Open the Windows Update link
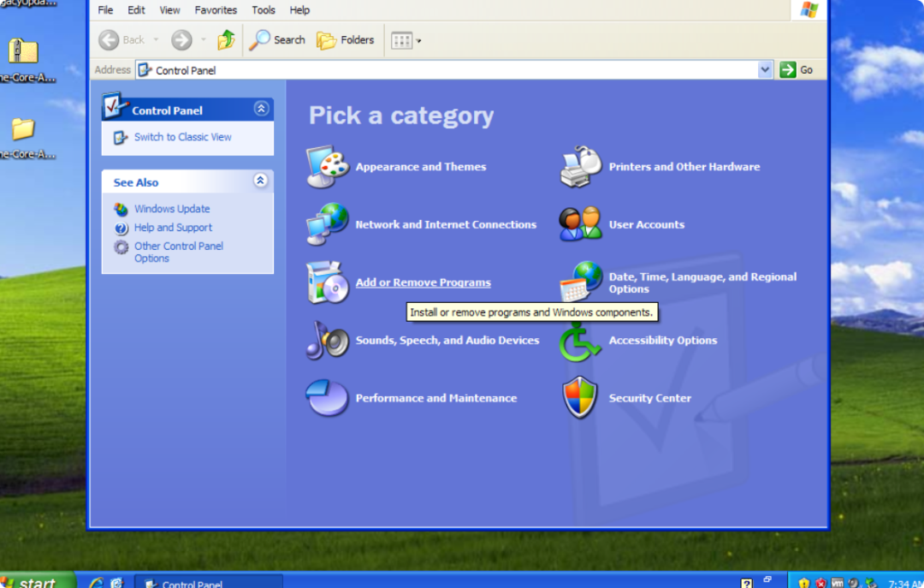 [x=172, y=209]
